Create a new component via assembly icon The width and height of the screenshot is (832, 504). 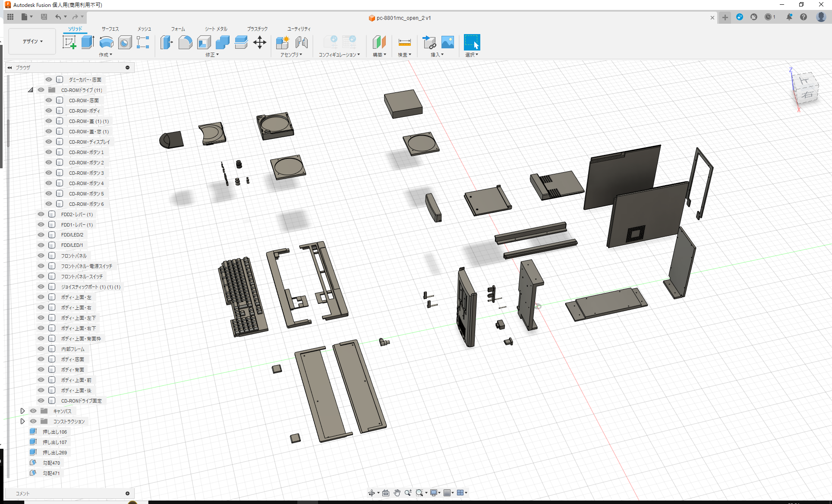pos(283,42)
